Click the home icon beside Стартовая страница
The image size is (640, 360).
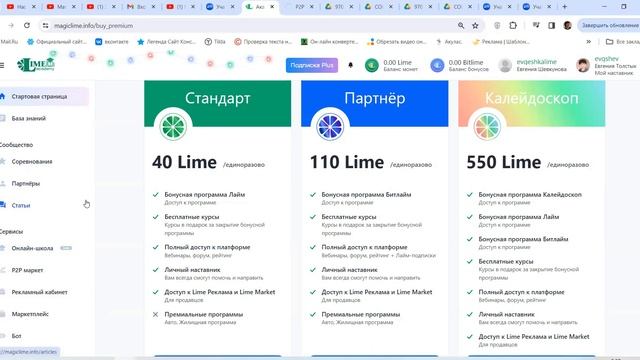[x=2, y=96]
